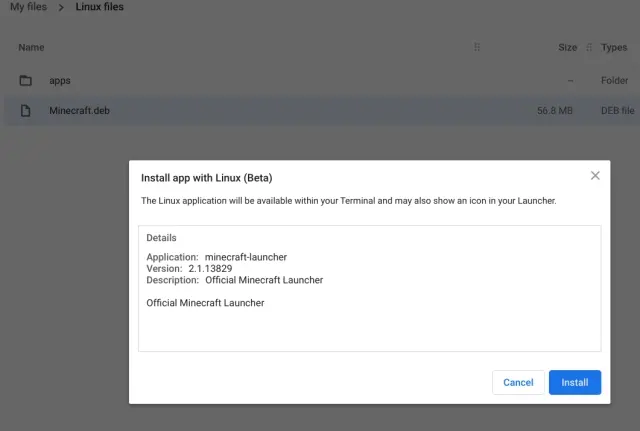
Task: Click the Folder type label for apps
Action: (x=614, y=80)
